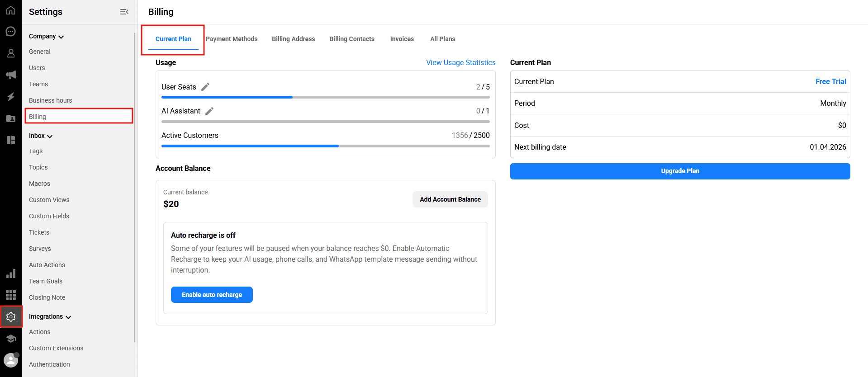
Task: Switch to Invoices tab
Action: point(402,39)
